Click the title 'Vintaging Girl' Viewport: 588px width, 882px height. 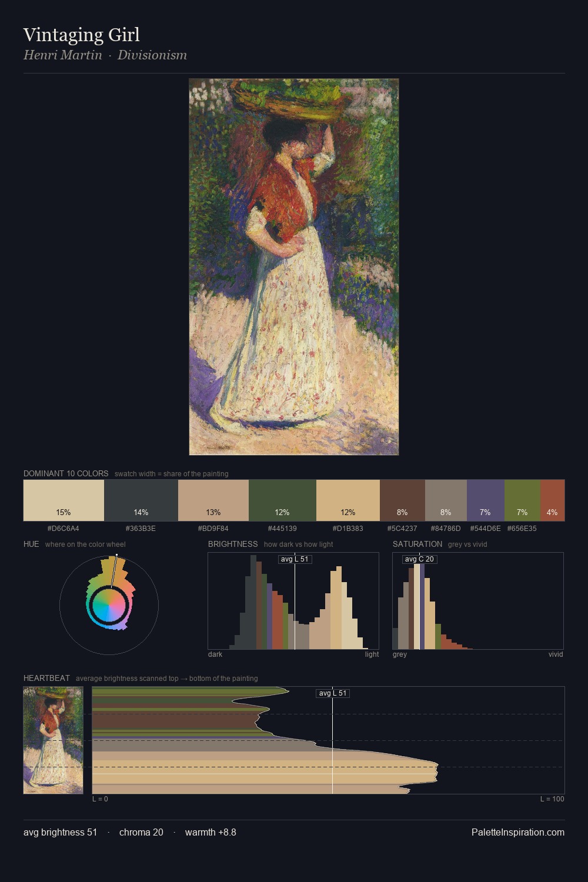[82, 35]
